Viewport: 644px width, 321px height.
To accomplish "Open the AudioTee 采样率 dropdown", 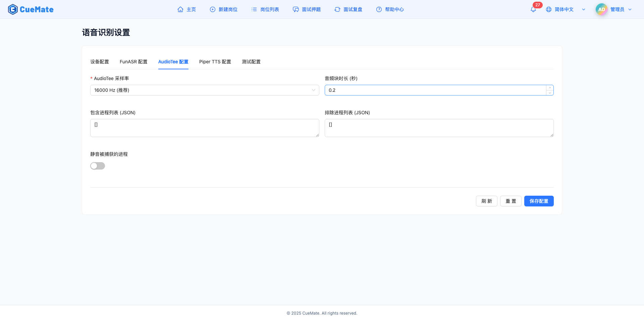I will tap(204, 90).
